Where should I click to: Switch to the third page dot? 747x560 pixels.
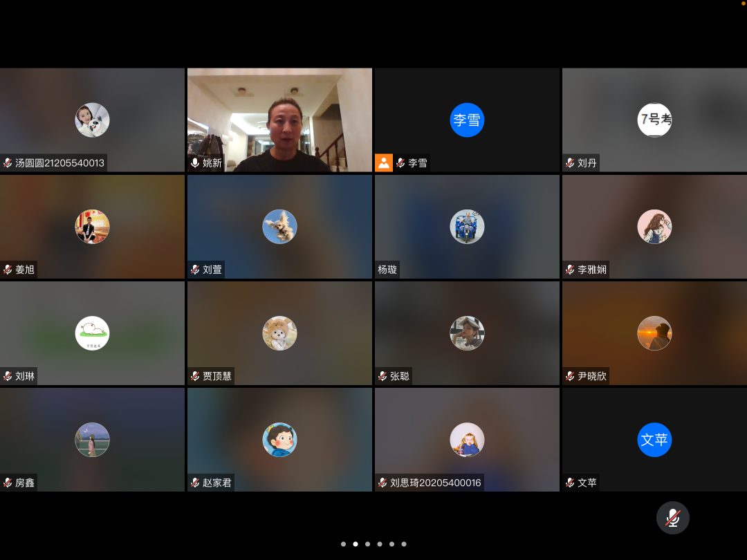[367, 544]
